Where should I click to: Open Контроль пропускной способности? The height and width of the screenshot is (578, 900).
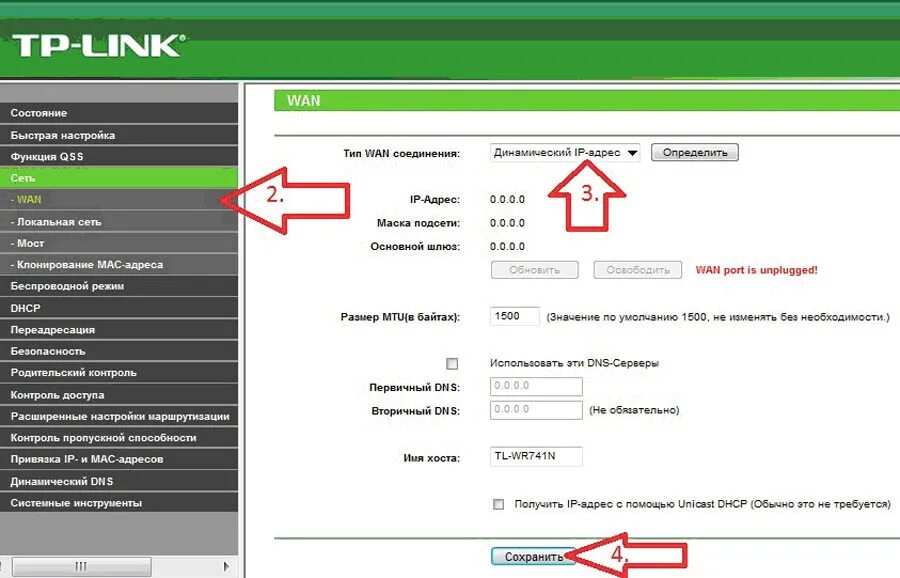click(x=119, y=437)
